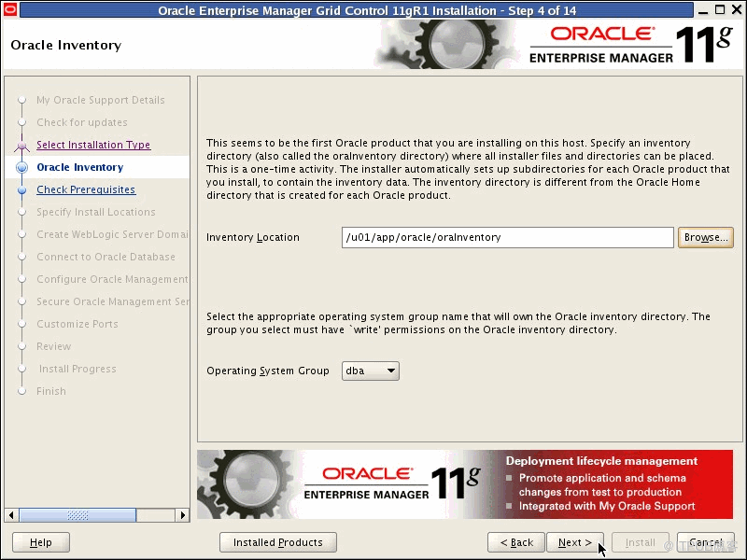The width and height of the screenshot is (747, 560).
Task: Click the horizontal scrollbar thumb in sidebar
Action: point(78,515)
